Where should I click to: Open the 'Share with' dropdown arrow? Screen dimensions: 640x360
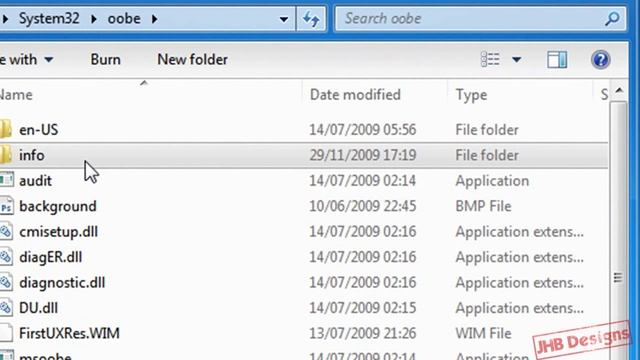[49, 60]
